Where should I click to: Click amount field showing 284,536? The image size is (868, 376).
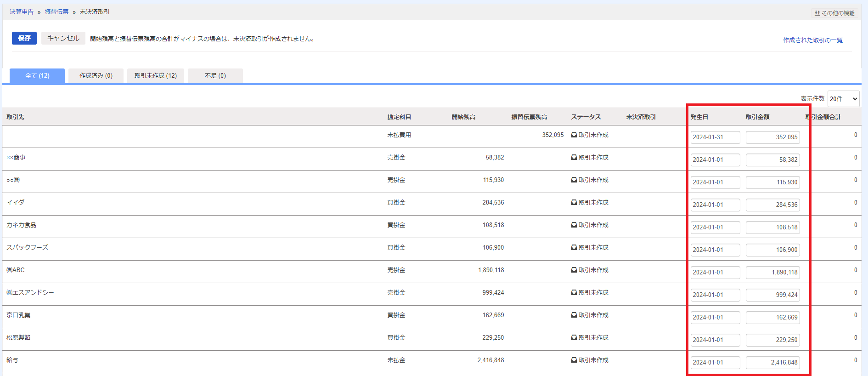point(773,205)
